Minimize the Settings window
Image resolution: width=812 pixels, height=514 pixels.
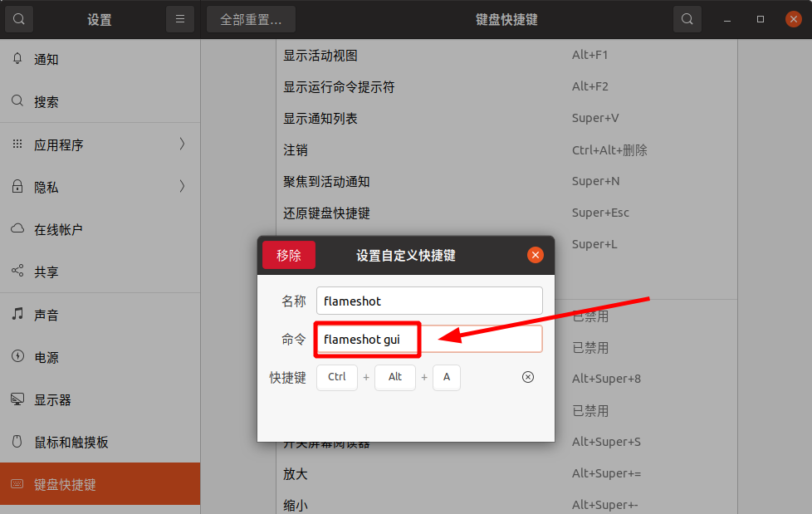coord(727,20)
